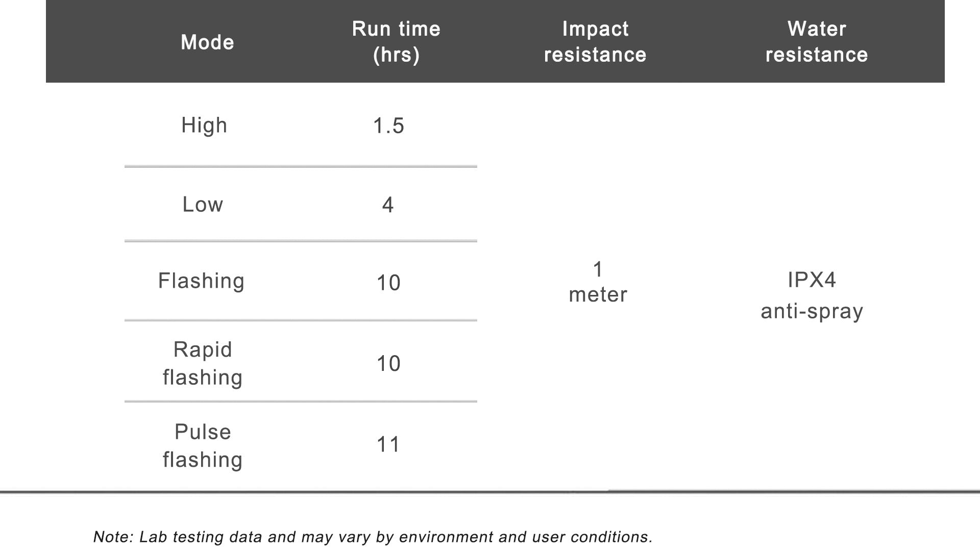Click the IPX4 rating text

click(x=812, y=280)
